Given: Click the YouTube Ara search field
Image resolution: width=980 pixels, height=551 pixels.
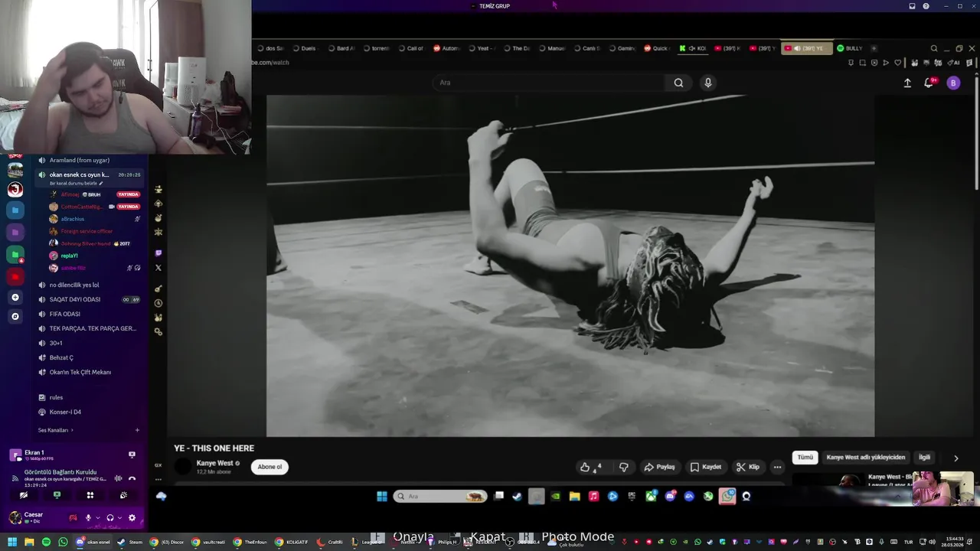Looking at the screenshot, I should 548,83.
